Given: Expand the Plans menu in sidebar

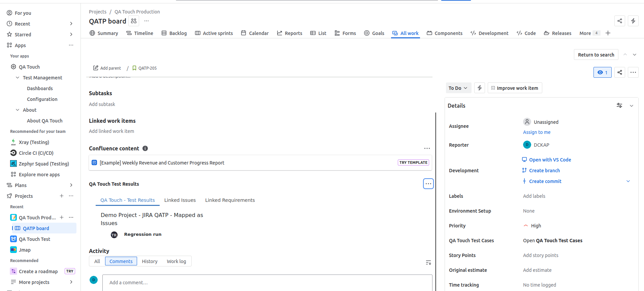Looking at the screenshot, I should pyautogui.click(x=71, y=185).
